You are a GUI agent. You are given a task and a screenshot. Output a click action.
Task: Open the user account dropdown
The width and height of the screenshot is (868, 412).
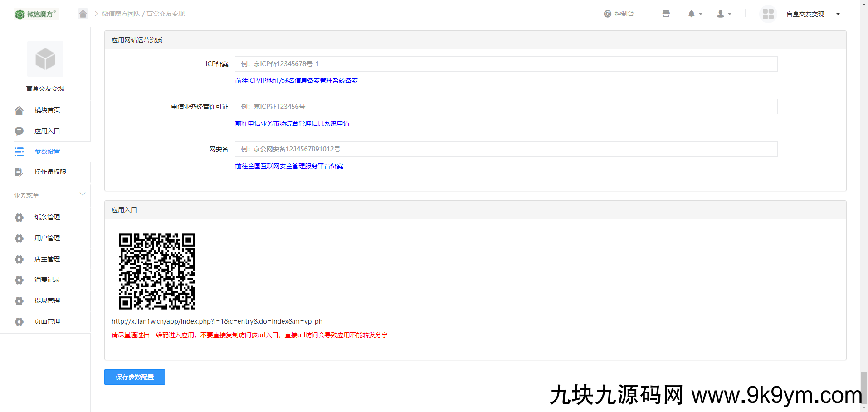(x=723, y=14)
